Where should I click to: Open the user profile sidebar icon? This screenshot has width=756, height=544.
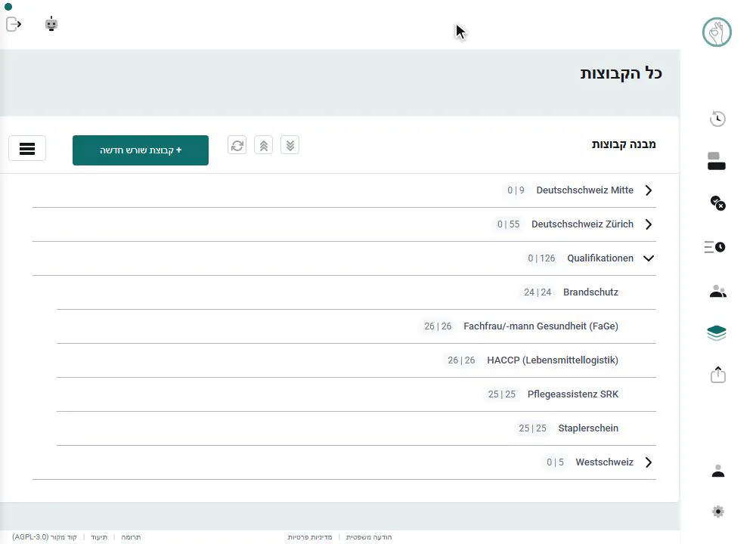718,471
